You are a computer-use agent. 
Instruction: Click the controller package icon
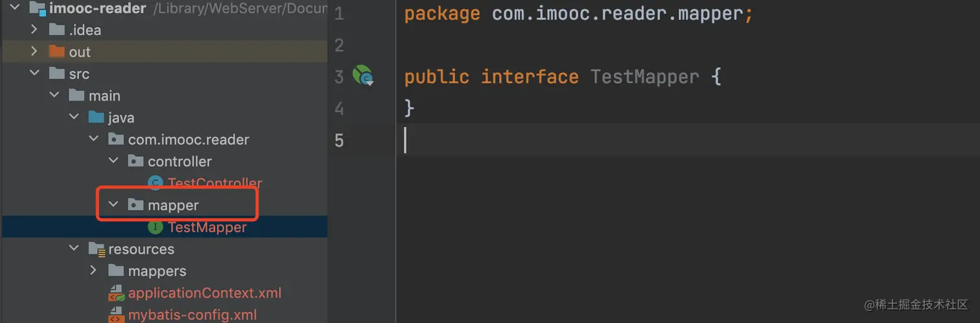pos(135,161)
